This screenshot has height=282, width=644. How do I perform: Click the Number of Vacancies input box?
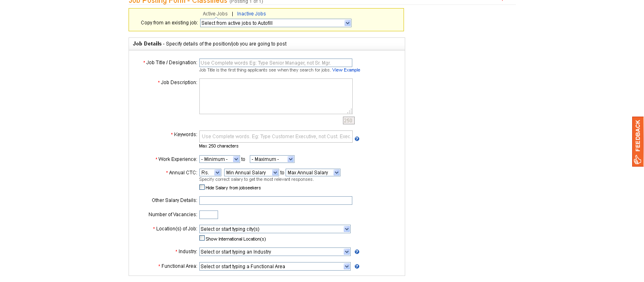pos(208,215)
